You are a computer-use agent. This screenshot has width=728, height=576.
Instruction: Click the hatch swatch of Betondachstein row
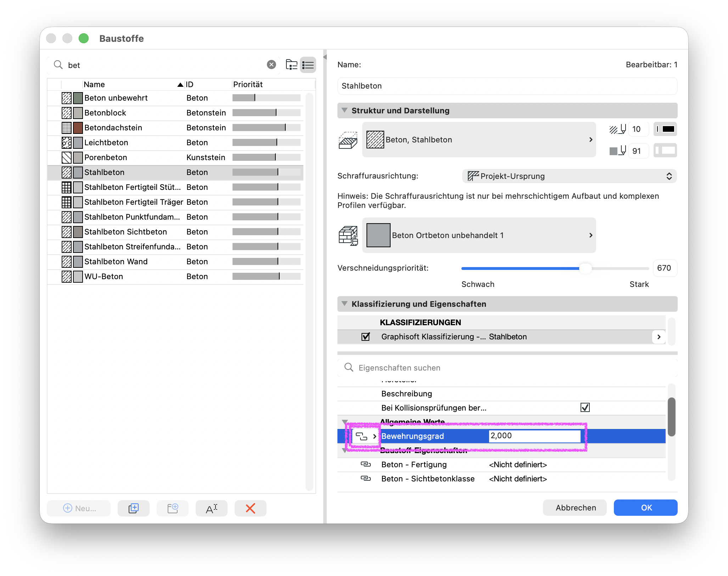click(x=66, y=128)
